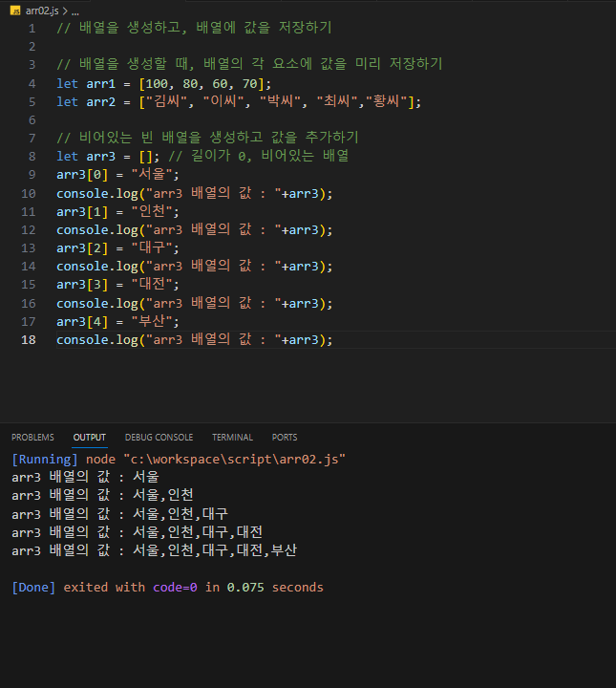Click the [Done] exited with code=0 line
This screenshot has height=688, width=616.
pyautogui.click(x=167, y=588)
